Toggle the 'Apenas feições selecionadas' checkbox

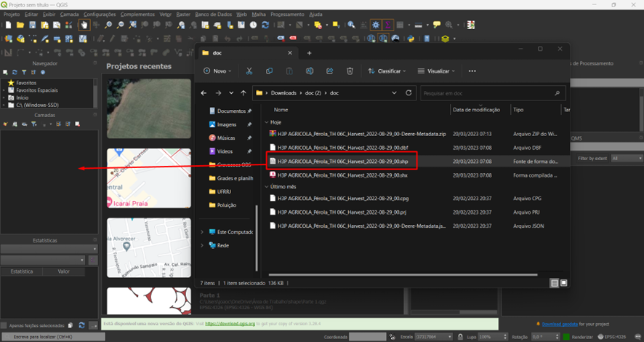[4, 325]
